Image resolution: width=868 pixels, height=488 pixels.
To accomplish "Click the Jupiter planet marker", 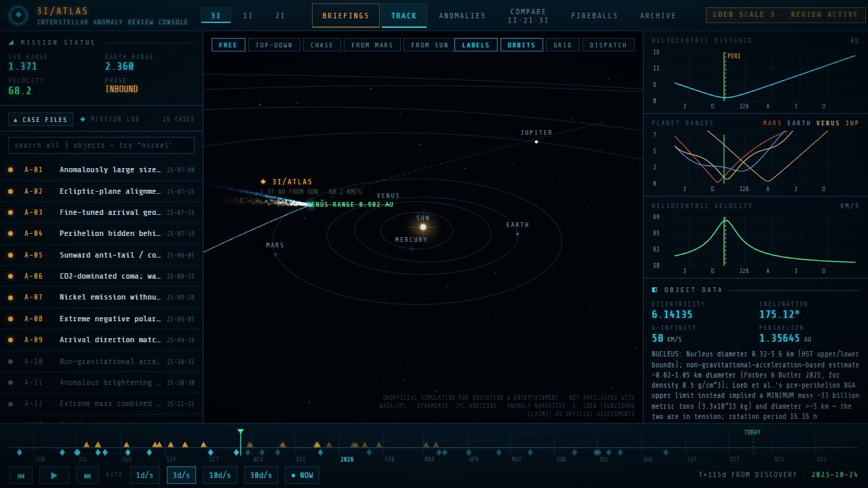I will 536,142.
